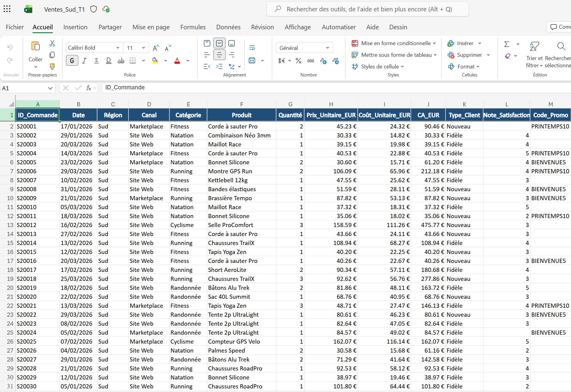Expand the Name Box dropdown arrow
This screenshot has width=571, height=392.
pos(50,88)
